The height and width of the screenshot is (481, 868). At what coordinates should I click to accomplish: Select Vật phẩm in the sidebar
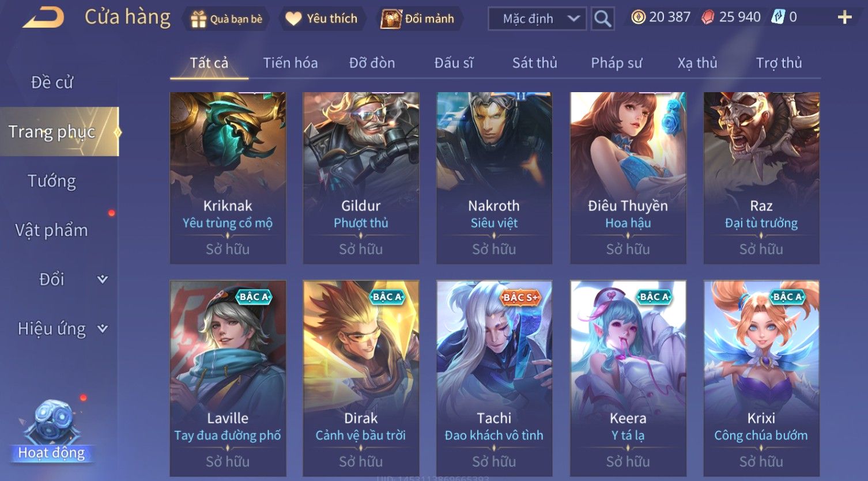pyautogui.click(x=52, y=230)
